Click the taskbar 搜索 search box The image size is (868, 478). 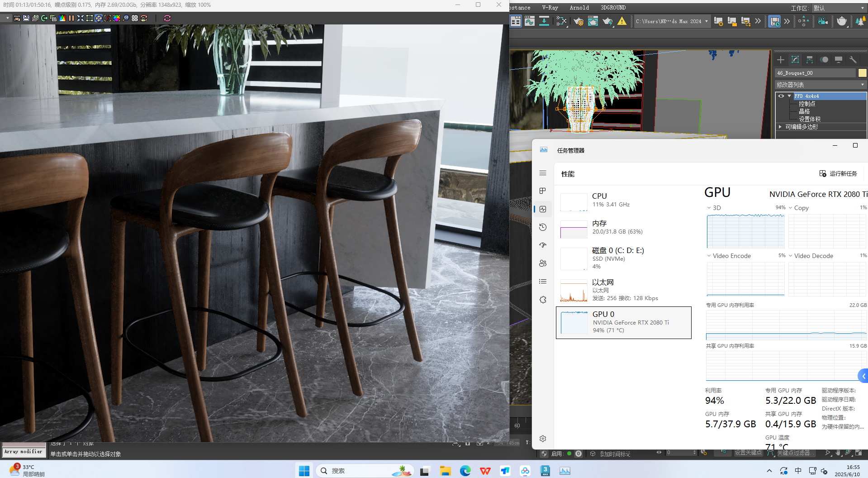(x=365, y=471)
